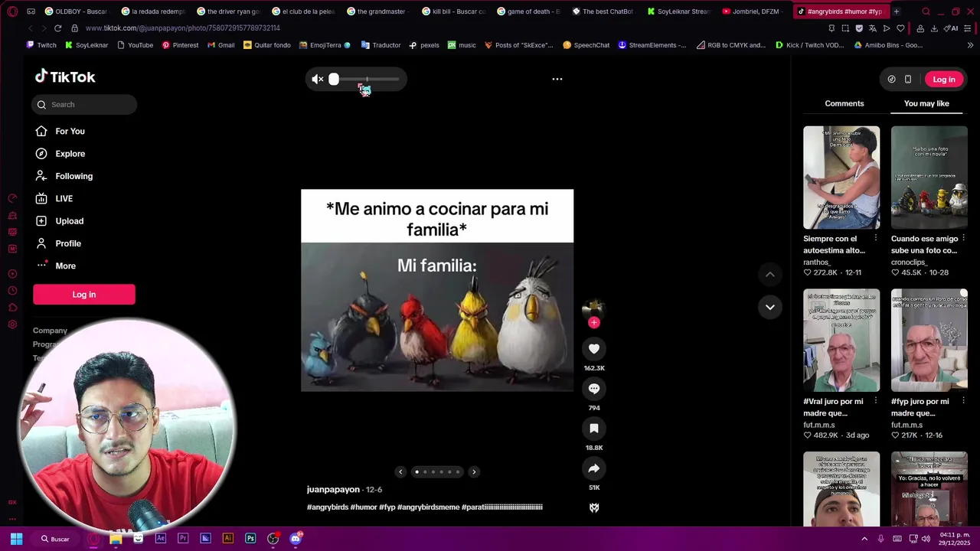Viewport: 980px width, 551px height.
Task: Click the volume slider track
Action: [367, 79]
